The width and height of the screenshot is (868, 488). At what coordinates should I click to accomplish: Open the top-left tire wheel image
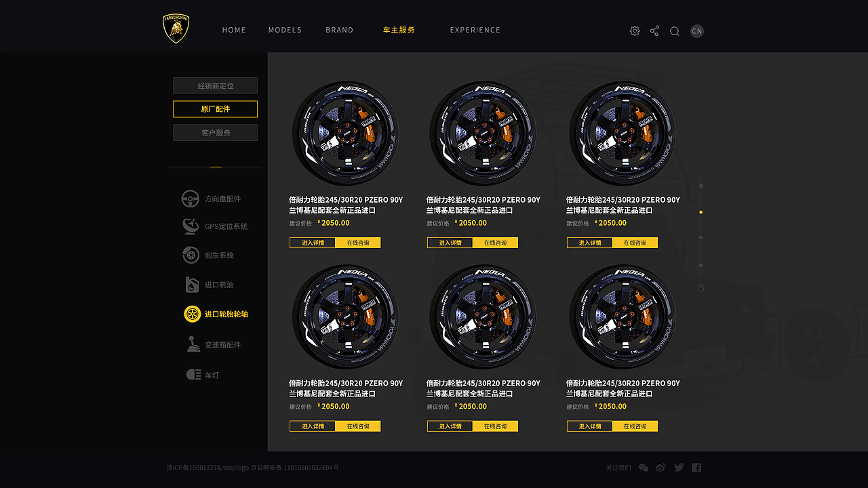pyautogui.click(x=346, y=134)
